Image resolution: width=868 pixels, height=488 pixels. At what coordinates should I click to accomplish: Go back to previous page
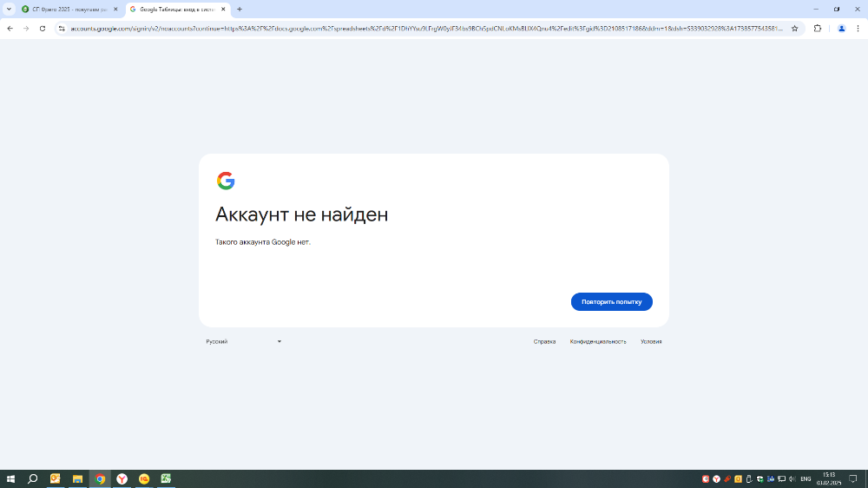[x=10, y=29]
